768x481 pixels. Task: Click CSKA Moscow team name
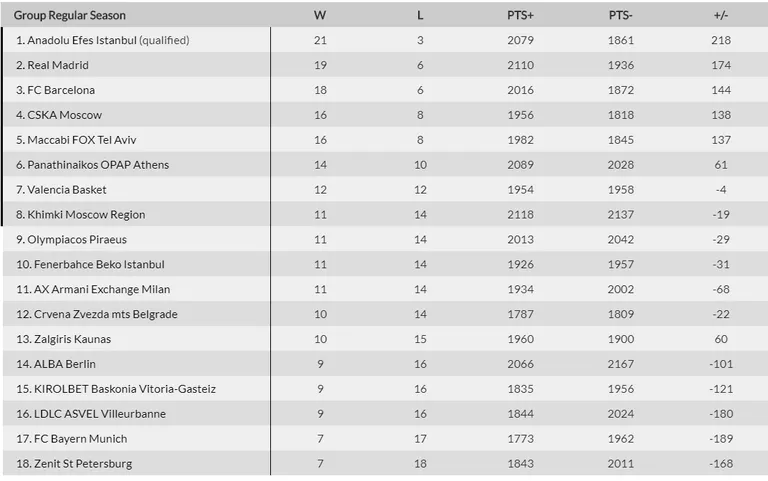(x=65, y=115)
